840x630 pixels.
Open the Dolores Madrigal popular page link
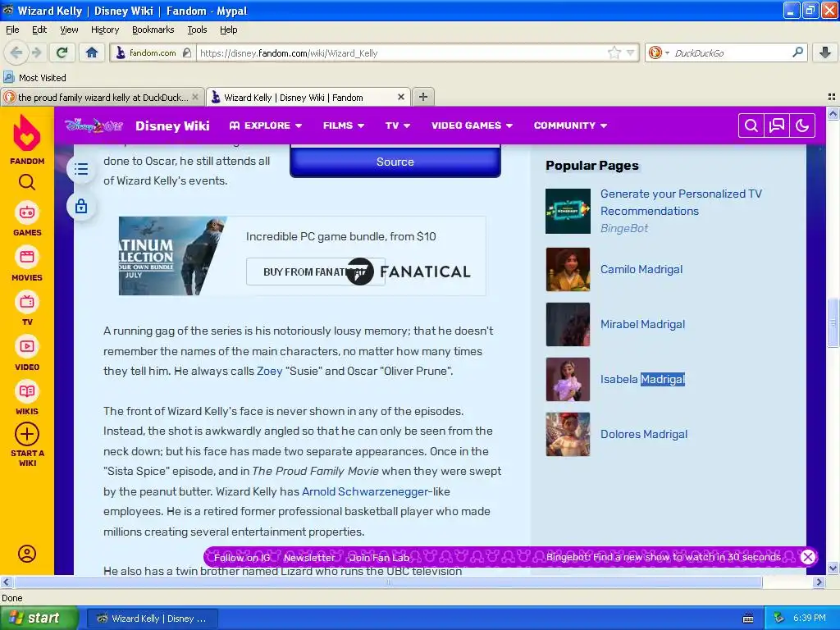tap(643, 434)
